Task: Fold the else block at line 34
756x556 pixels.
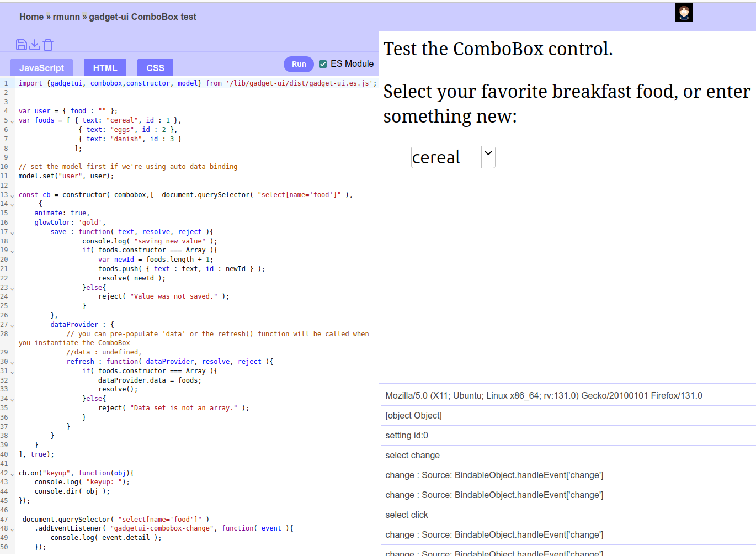Action: point(12,399)
